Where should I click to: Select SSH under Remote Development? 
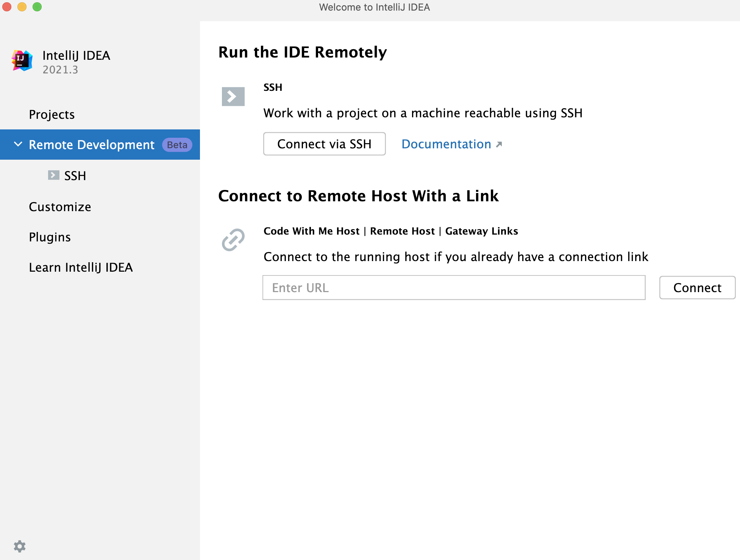(75, 176)
